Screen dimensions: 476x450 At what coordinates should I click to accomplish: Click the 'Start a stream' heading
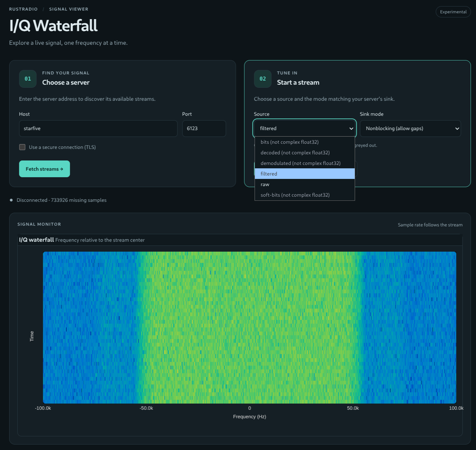pyautogui.click(x=298, y=82)
